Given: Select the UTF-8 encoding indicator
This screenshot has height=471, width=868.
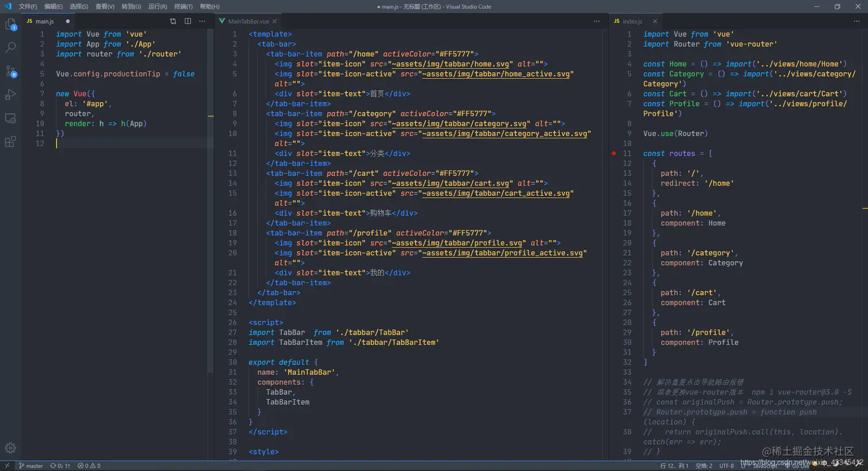Looking at the screenshot, I should pyautogui.click(x=727, y=466).
